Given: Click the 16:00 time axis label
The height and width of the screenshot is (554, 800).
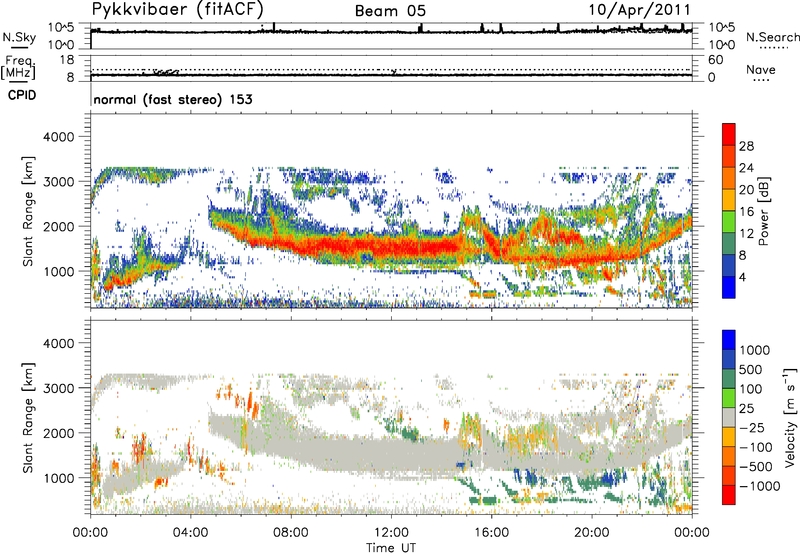Looking at the screenshot, I should (491, 533).
